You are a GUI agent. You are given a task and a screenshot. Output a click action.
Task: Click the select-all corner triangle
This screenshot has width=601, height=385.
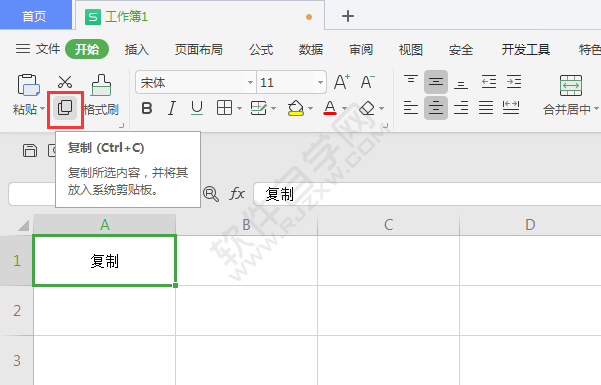pyautogui.click(x=23, y=225)
